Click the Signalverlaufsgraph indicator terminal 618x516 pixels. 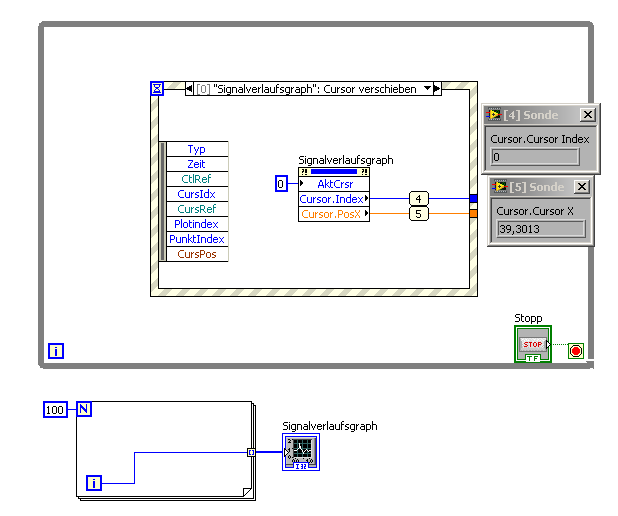[x=301, y=452]
